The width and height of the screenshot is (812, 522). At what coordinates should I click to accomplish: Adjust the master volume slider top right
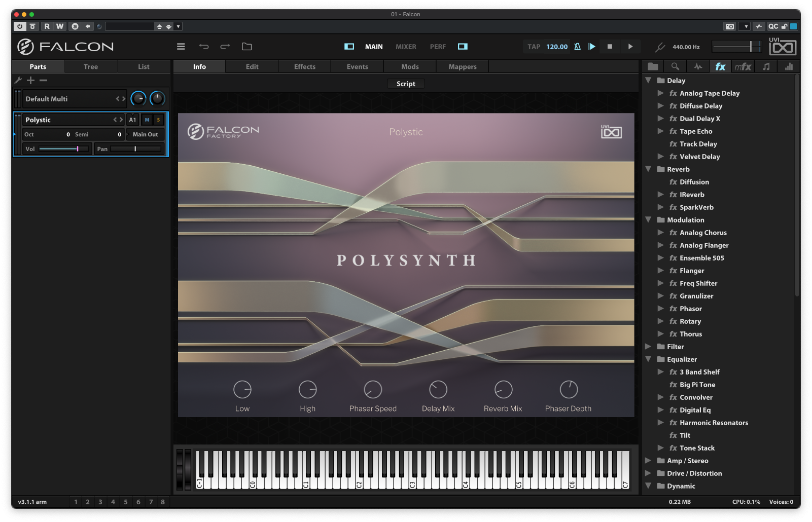click(736, 47)
